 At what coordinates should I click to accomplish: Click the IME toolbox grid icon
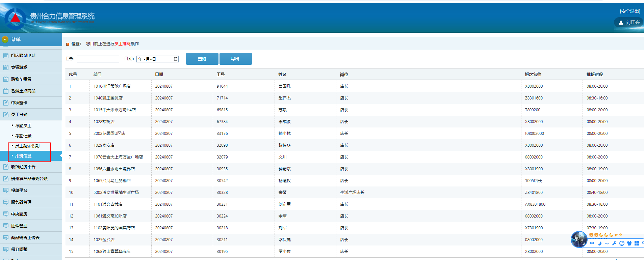point(637,243)
